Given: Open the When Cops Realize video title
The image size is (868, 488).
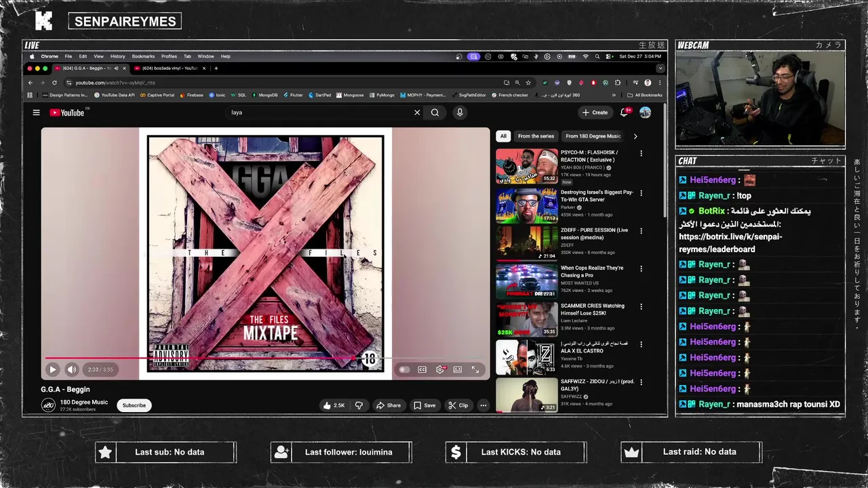Looking at the screenshot, I should [592, 272].
